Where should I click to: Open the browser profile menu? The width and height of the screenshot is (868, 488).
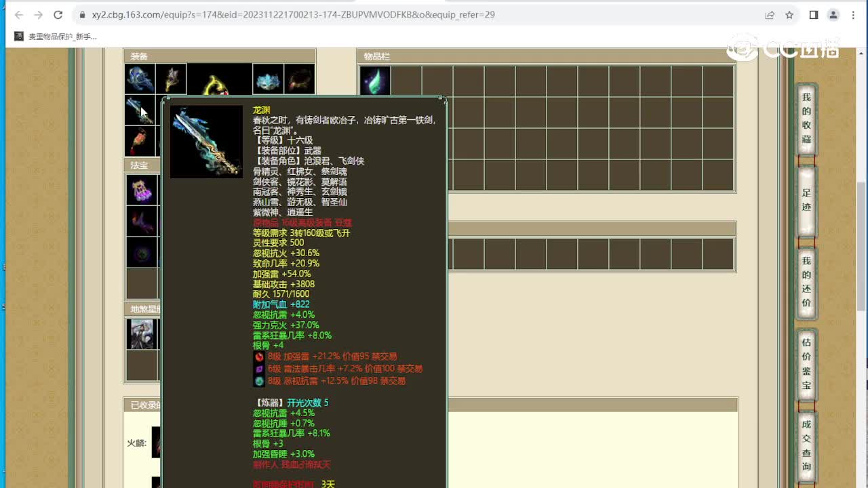pyautogui.click(x=833, y=15)
